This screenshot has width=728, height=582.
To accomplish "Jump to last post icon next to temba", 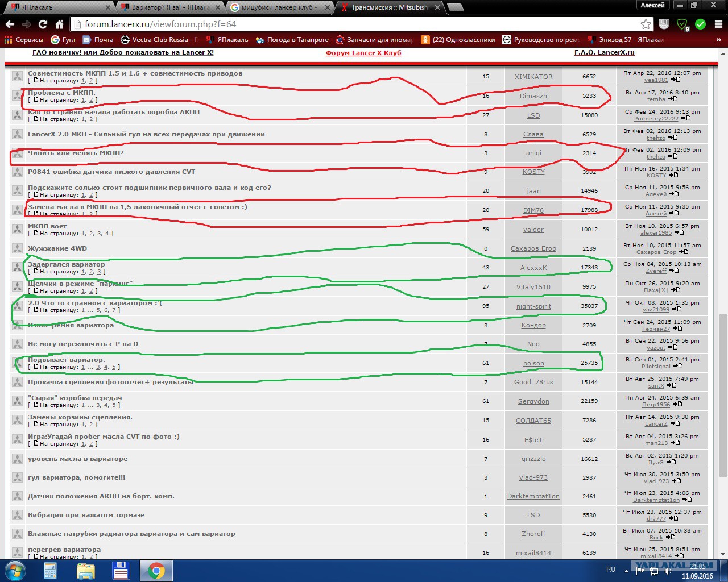I will 672,99.
